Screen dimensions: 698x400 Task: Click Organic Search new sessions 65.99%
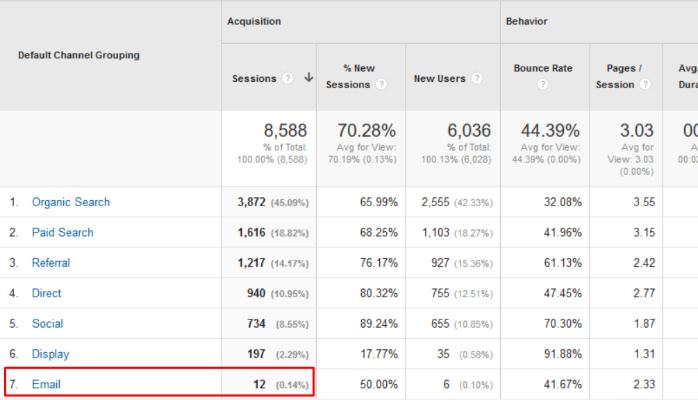(x=379, y=202)
